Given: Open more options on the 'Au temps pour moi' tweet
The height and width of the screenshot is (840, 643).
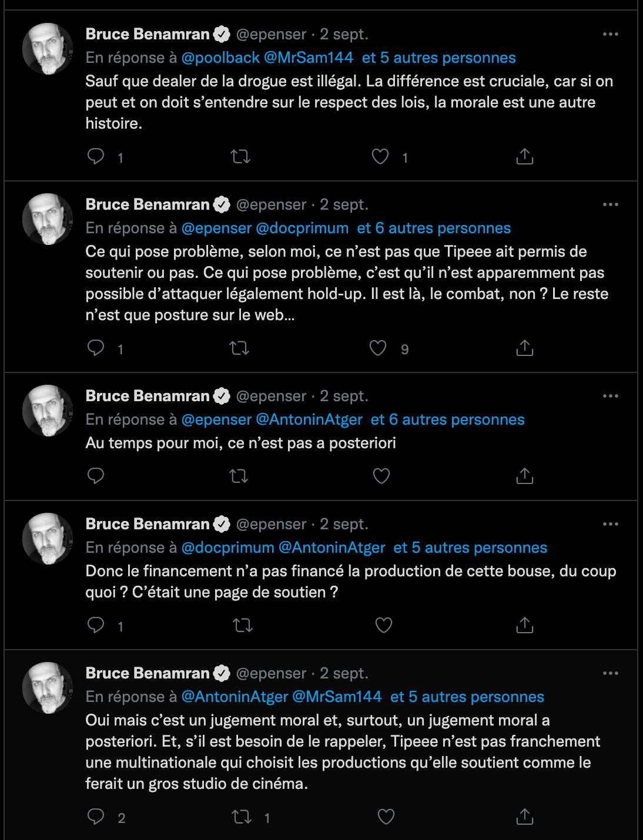Looking at the screenshot, I should click(611, 396).
